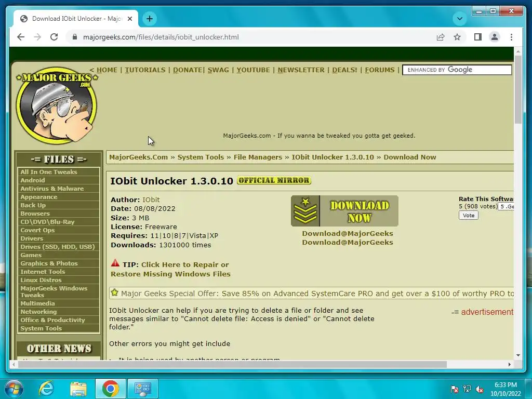Viewport: 532px width, 399px height.
Task: Open a new tab with plus button
Action: [150, 19]
